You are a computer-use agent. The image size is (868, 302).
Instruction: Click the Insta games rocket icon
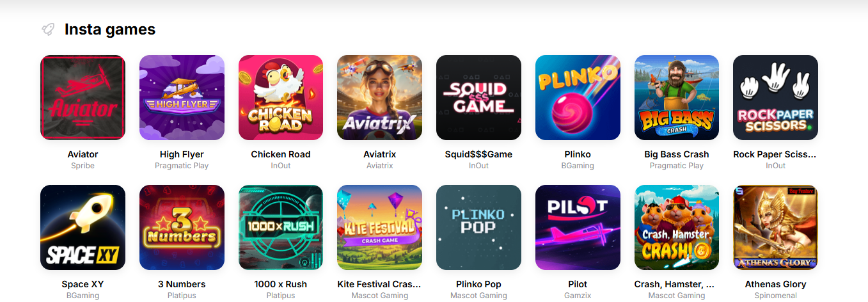point(48,29)
